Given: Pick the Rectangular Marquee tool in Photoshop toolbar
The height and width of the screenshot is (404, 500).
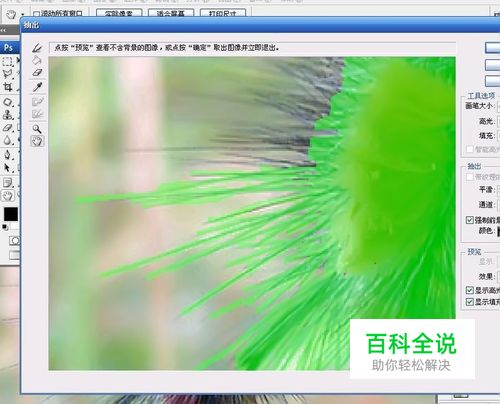Looking at the screenshot, I should pos(7,61).
